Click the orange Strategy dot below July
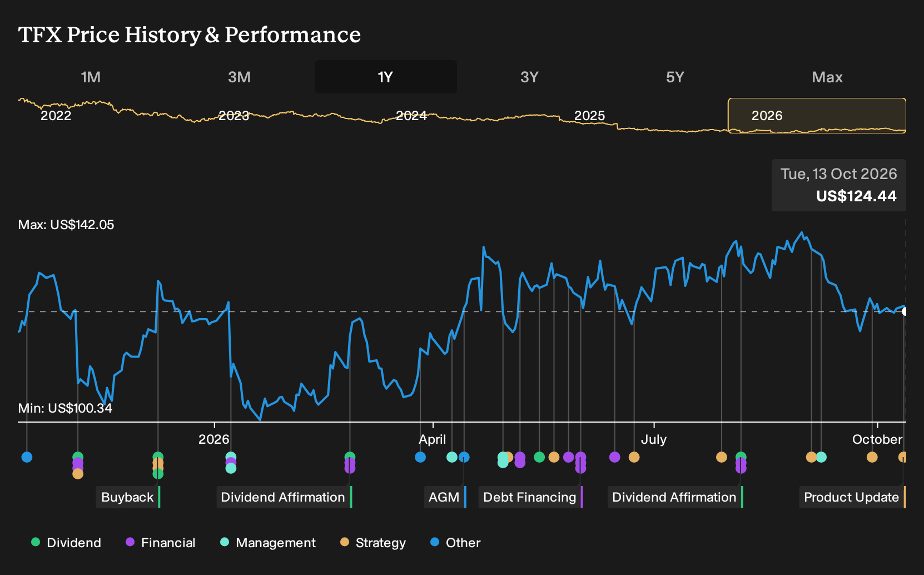This screenshot has height=575, width=924. tap(634, 457)
